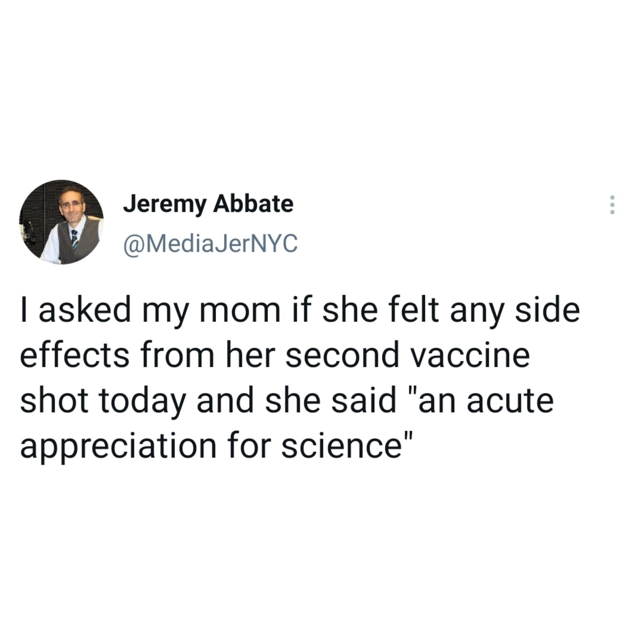
Task: Click the @MediaJerNYC handle
Action: click(210, 243)
